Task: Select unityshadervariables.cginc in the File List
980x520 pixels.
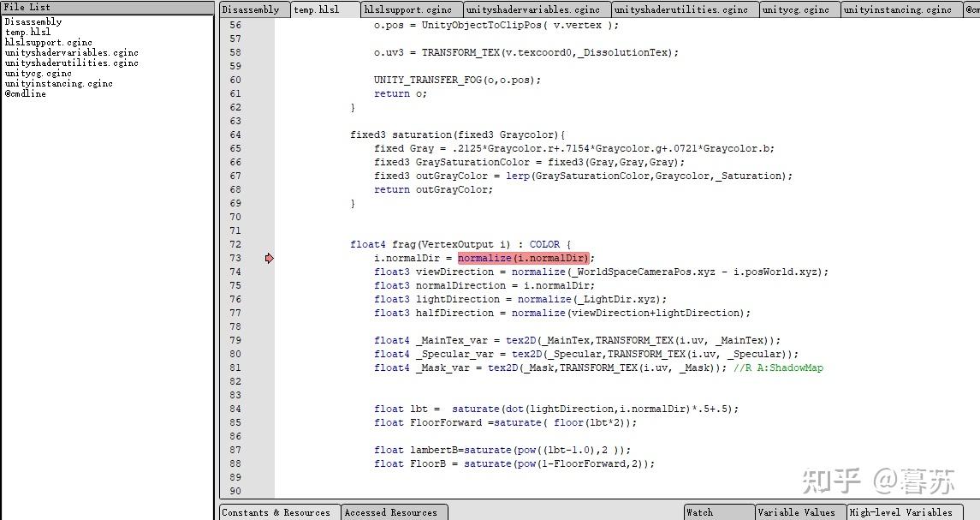Action: click(72, 51)
